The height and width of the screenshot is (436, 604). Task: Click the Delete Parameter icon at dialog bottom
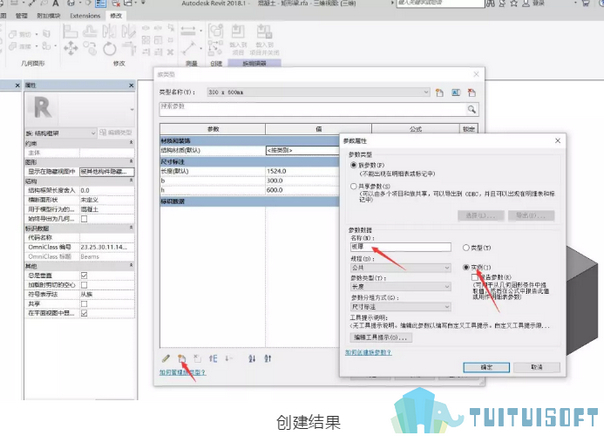tap(197, 359)
